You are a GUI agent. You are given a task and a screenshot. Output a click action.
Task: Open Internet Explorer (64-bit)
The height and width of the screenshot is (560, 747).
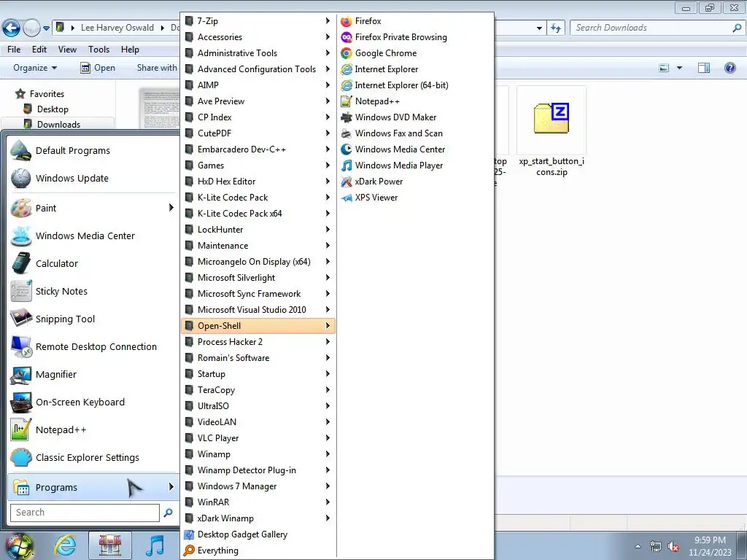tap(394, 85)
